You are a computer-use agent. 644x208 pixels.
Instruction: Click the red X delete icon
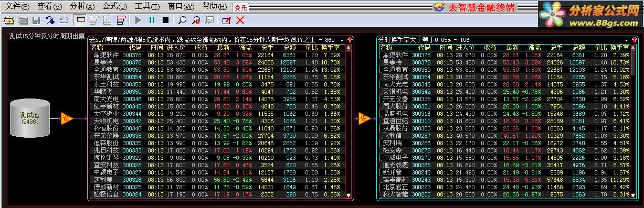click(x=240, y=20)
